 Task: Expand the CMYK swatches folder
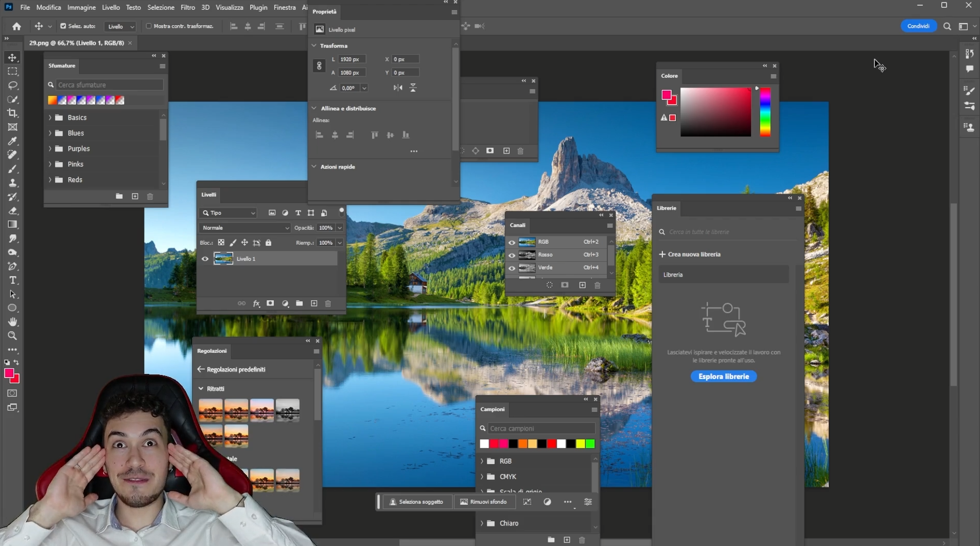(x=482, y=477)
